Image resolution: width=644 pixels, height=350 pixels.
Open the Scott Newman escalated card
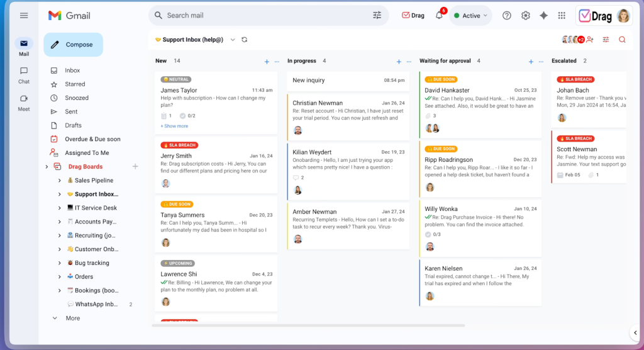589,157
